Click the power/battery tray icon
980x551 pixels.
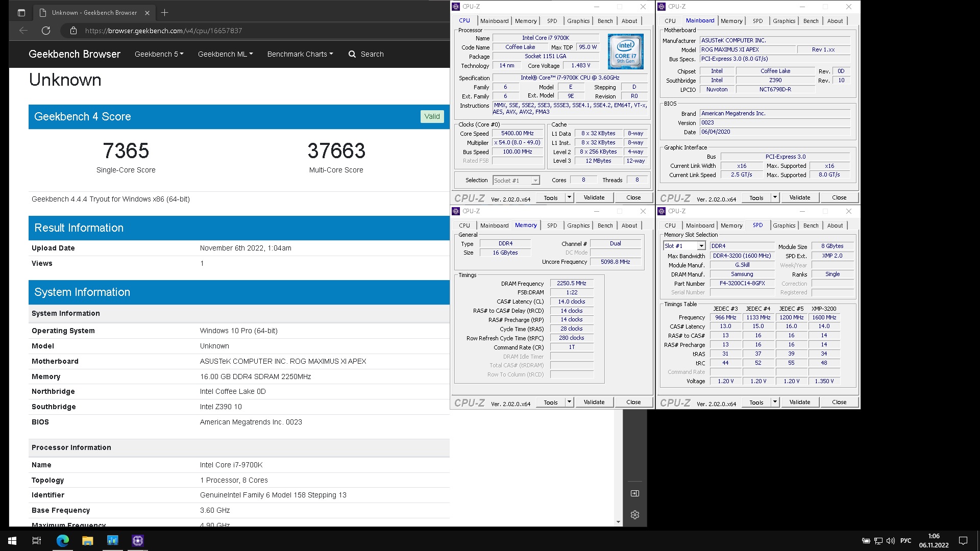(866, 541)
